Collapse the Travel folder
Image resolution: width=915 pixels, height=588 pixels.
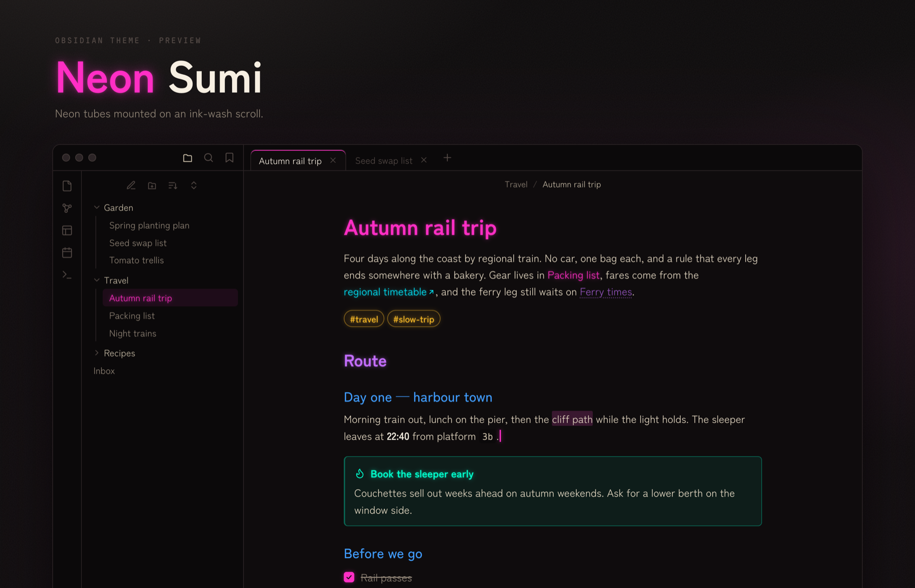tap(97, 281)
